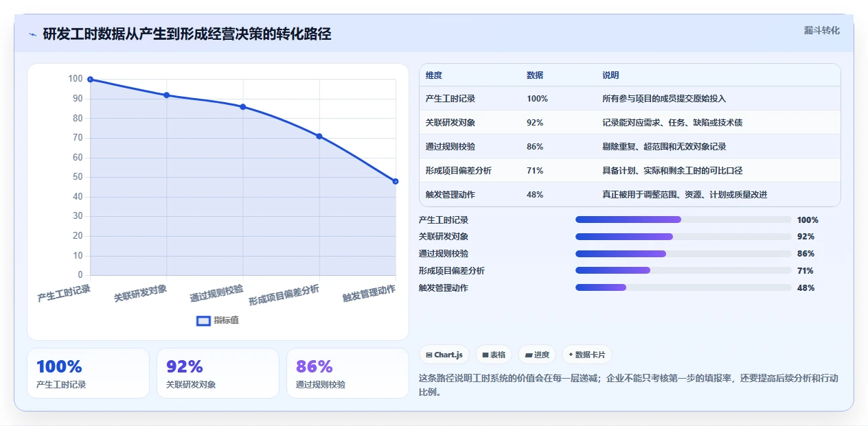The height and width of the screenshot is (426, 868).
Task: Click the 漏斗转化 label in header
Action: point(821,30)
